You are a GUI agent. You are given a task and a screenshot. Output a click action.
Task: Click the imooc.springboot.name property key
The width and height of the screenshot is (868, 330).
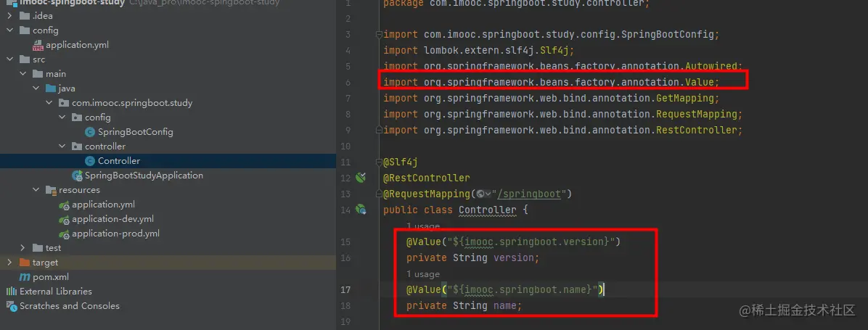527,289
